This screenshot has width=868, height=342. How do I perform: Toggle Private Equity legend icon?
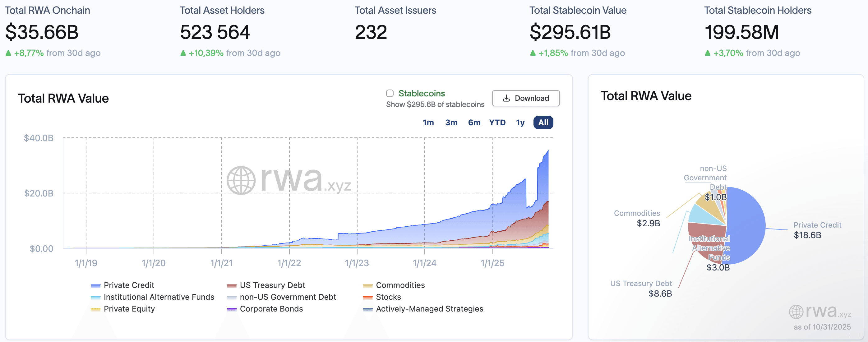click(x=96, y=309)
